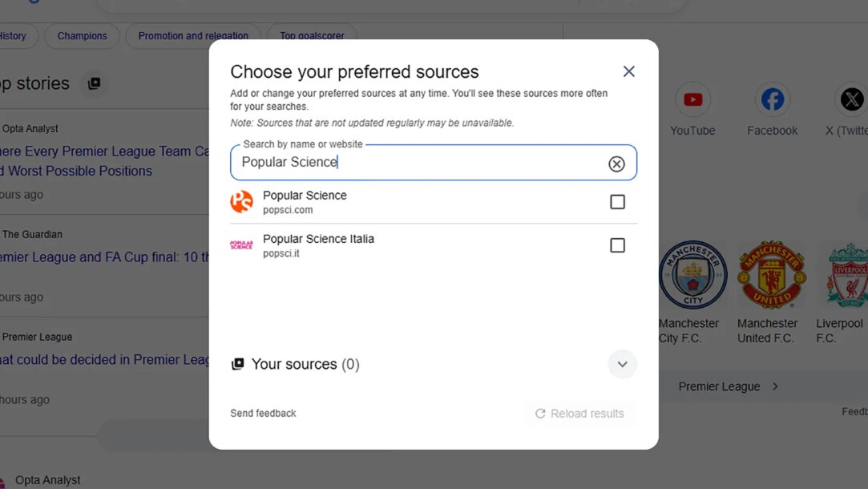This screenshot has width=868, height=489.
Task: Click the Reload results button
Action: [x=579, y=414]
